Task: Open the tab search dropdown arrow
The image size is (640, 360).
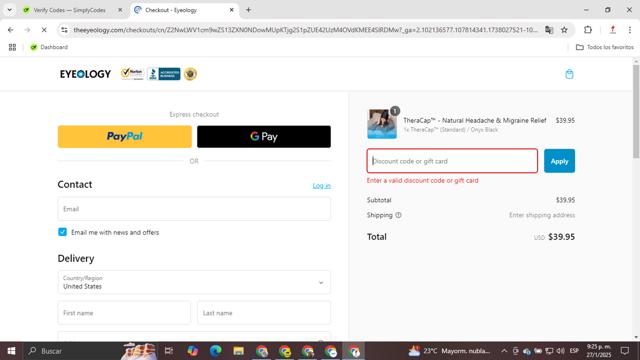Action: tap(9, 10)
